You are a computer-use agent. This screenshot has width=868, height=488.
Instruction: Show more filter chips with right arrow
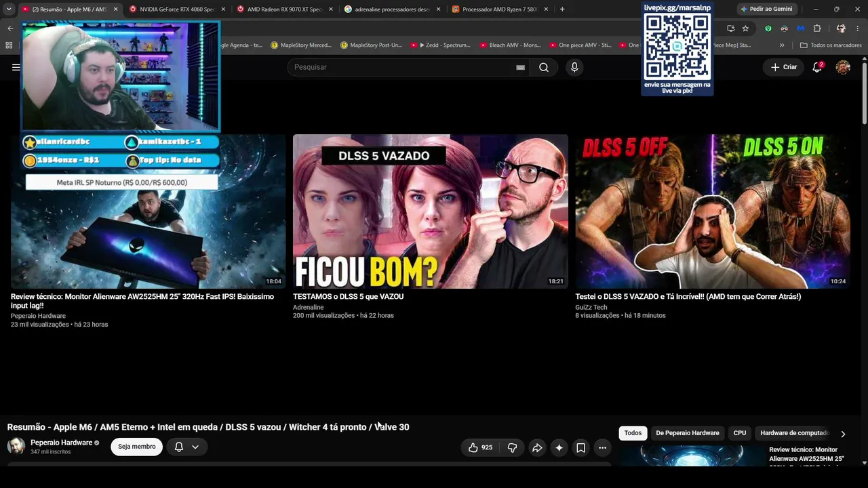[x=843, y=434]
